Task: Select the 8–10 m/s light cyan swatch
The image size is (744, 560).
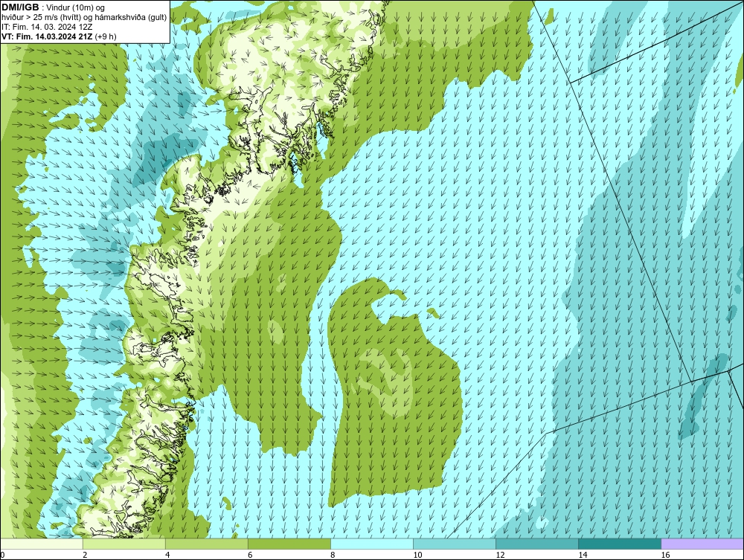Action: (371, 544)
